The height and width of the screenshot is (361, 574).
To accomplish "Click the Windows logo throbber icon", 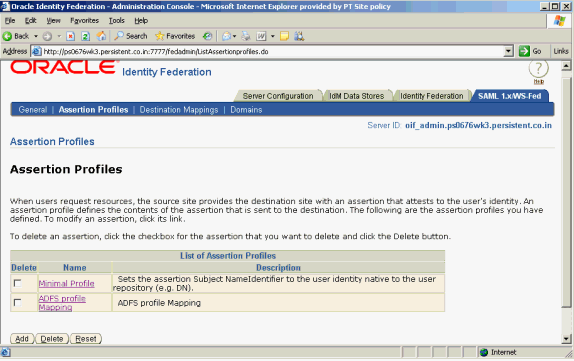I will (x=559, y=21).
